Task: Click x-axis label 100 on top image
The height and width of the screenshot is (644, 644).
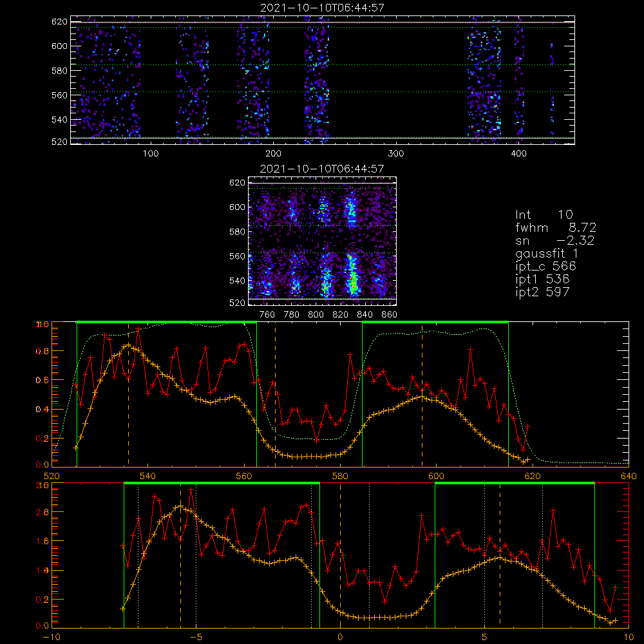Action: [x=151, y=154]
